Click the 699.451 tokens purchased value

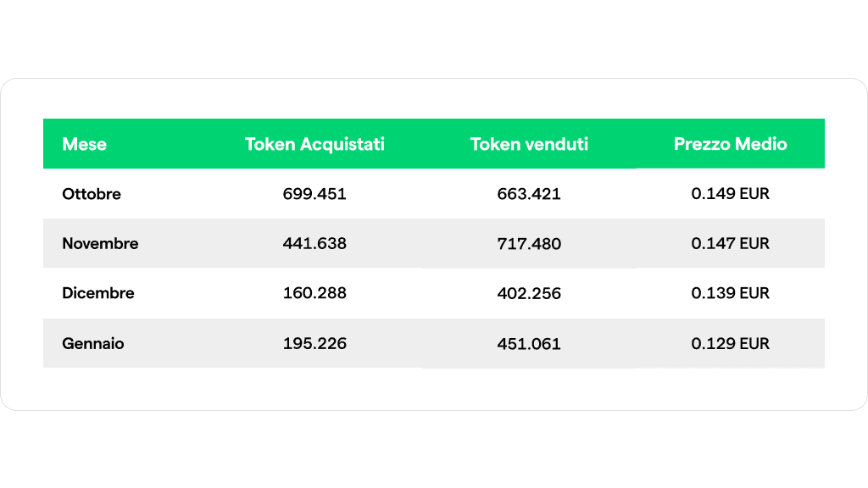click(314, 194)
